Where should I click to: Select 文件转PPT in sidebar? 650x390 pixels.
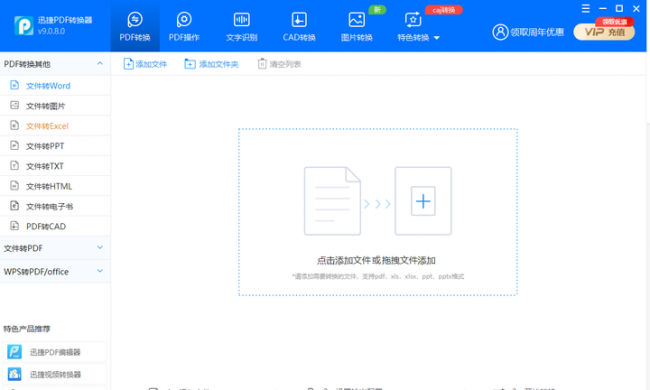[x=55, y=146]
